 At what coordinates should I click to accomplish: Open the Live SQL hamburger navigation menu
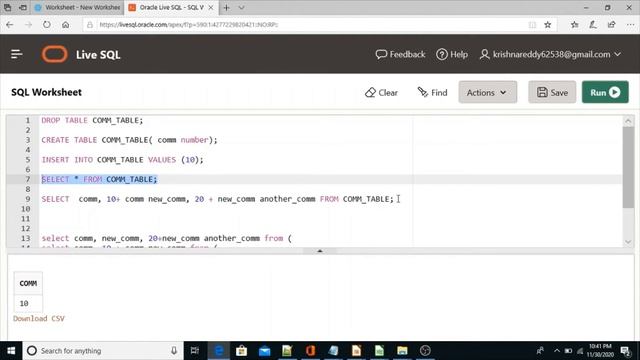click(x=16, y=54)
